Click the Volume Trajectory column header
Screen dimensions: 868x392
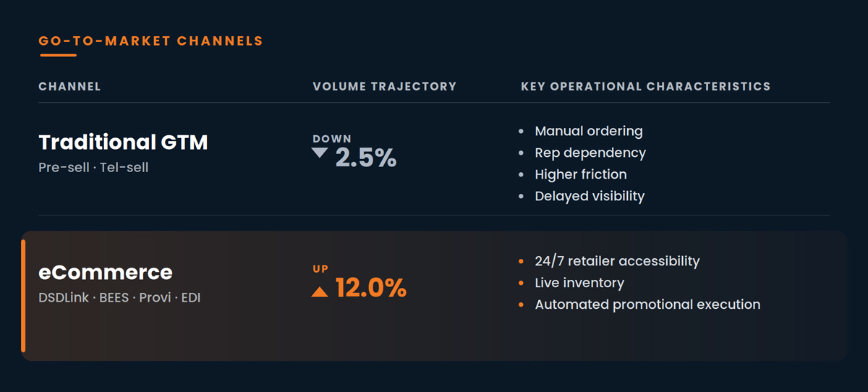385,87
